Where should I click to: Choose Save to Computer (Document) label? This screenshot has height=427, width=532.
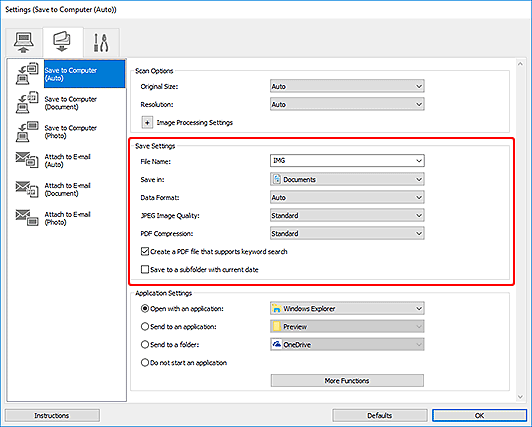(71, 103)
